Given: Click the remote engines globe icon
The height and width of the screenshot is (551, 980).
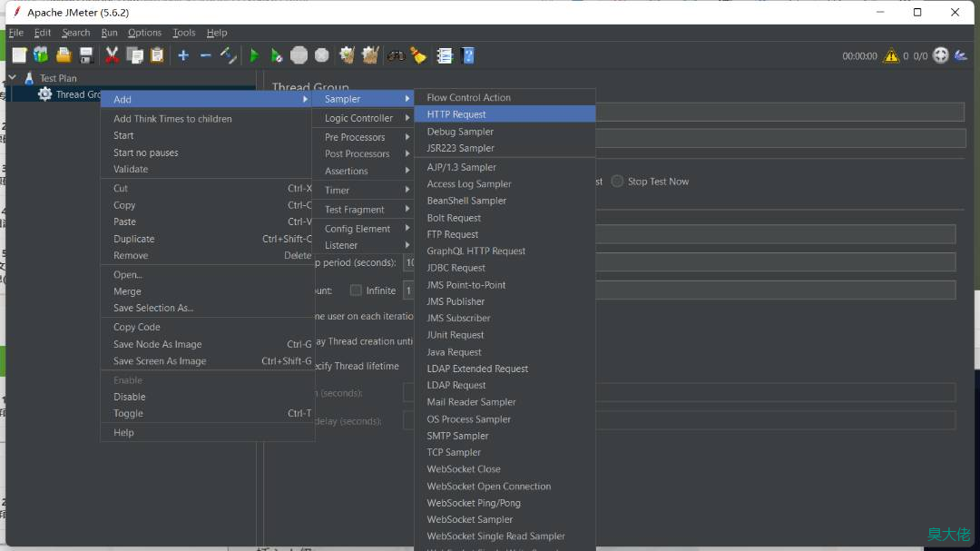Looking at the screenshot, I should pos(941,55).
